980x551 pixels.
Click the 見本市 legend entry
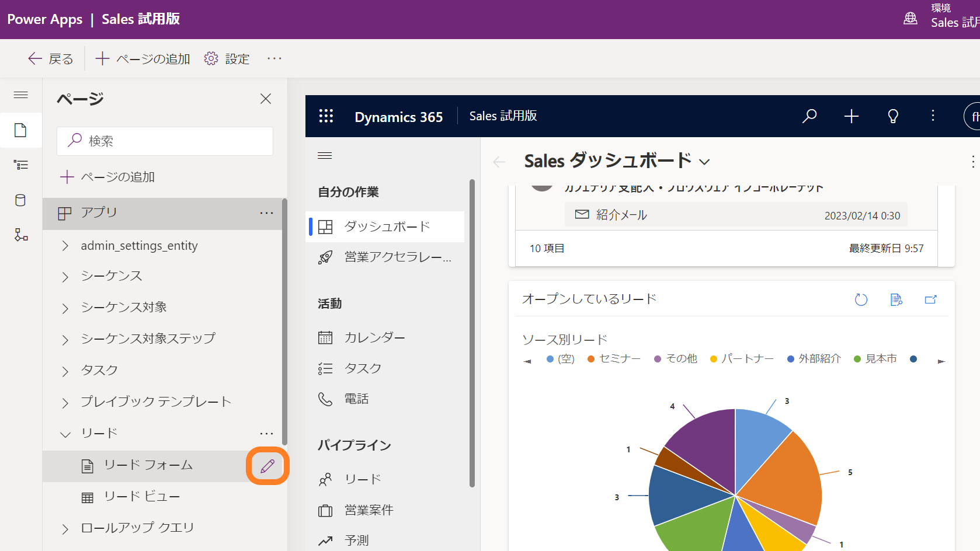(x=875, y=359)
